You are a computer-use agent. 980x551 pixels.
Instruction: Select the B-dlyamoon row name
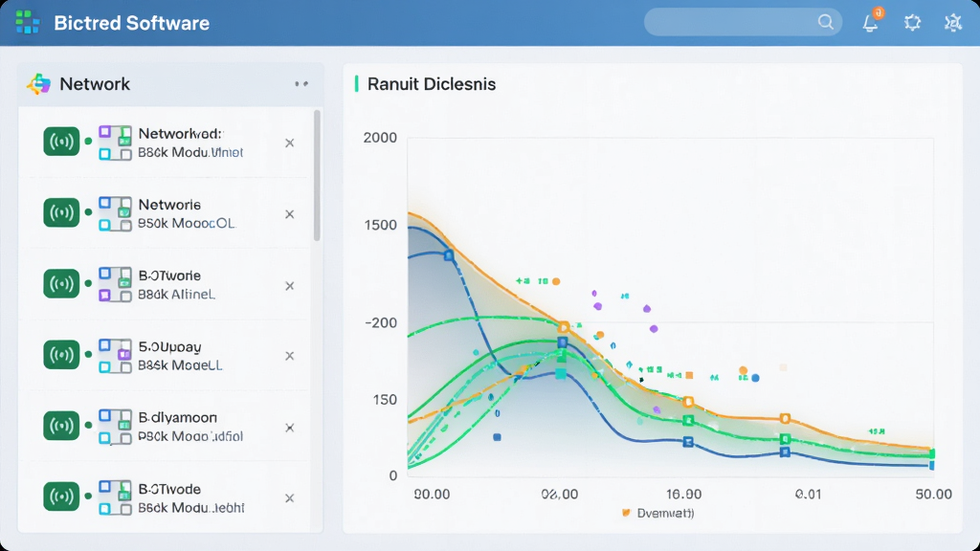pyautogui.click(x=177, y=417)
